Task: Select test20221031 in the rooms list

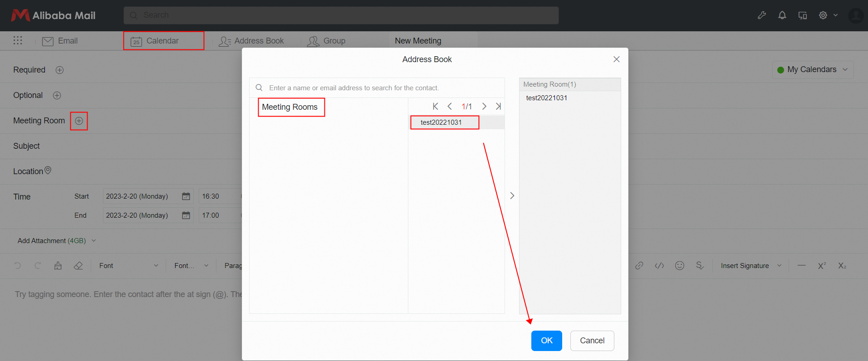Action: [x=456, y=122]
